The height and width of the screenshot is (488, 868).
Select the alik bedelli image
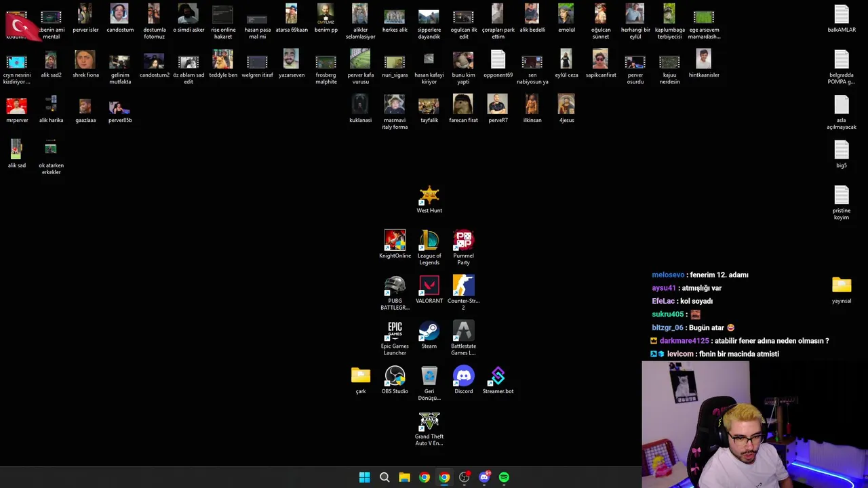[532, 19]
